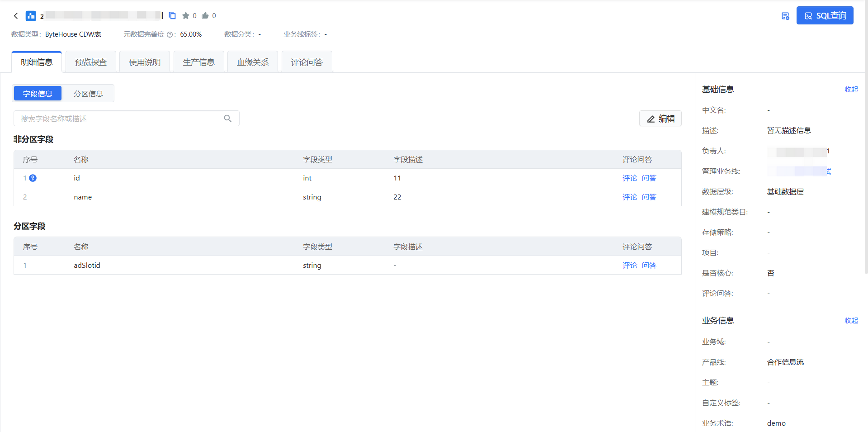Select the 分区信息 toggle
The width and height of the screenshot is (868, 432).
[89, 94]
